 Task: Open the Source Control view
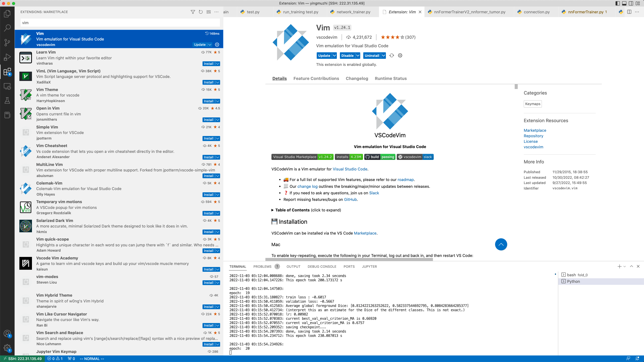pos(7,42)
